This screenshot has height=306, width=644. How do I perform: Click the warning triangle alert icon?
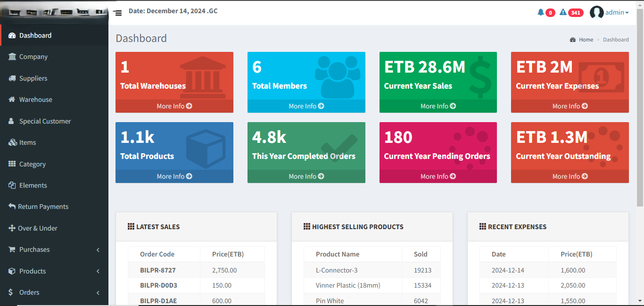[563, 12]
